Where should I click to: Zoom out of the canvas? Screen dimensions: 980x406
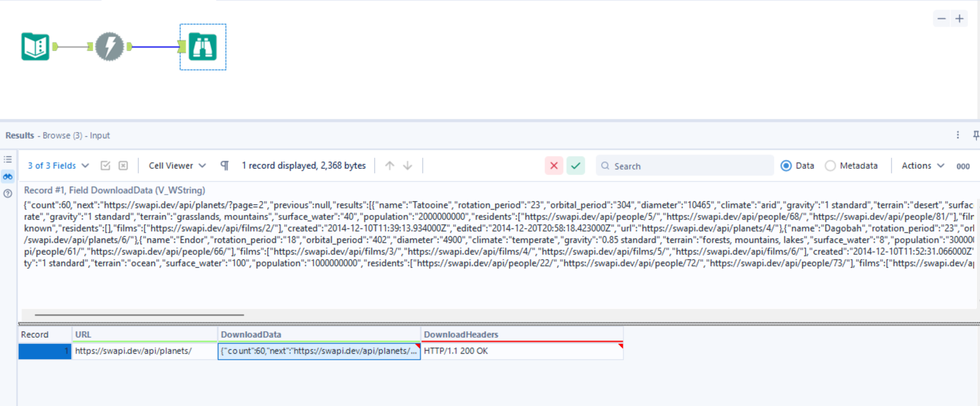[941, 19]
